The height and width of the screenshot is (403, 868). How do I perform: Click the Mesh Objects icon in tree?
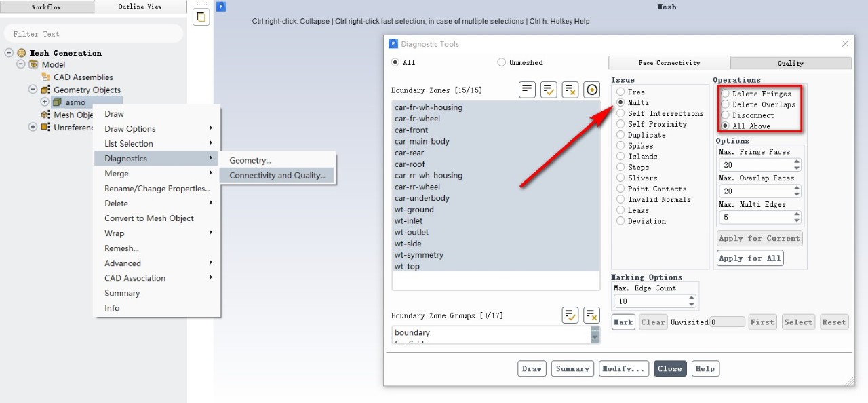click(45, 115)
